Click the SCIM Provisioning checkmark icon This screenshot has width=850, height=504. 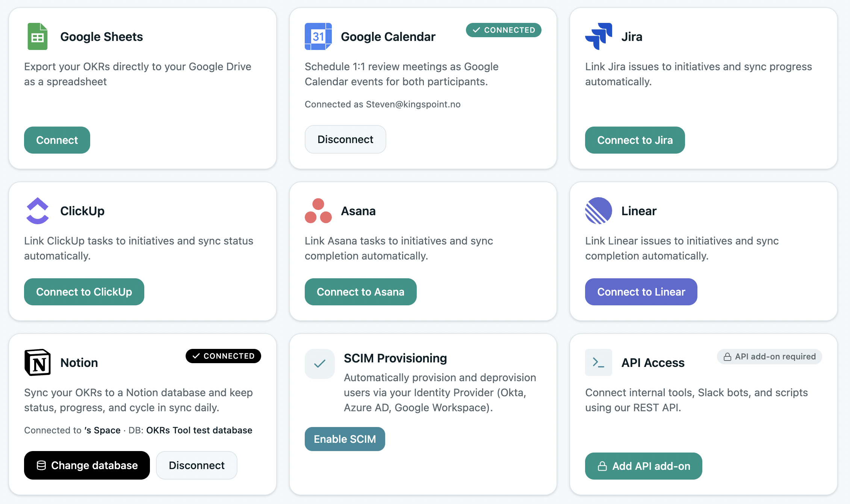[320, 364]
